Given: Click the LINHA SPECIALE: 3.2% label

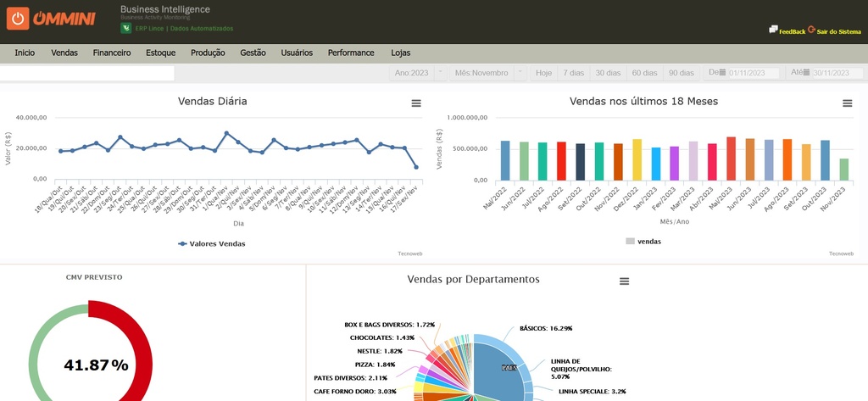Looking at the screenshot, I should pos(593,392).
